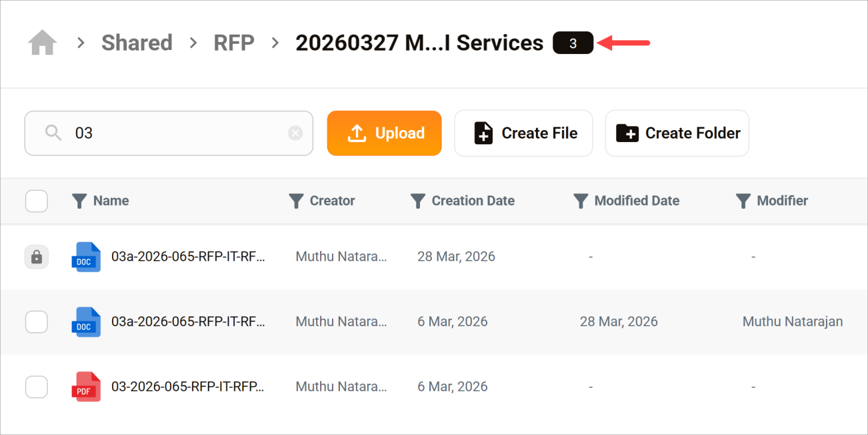Go to the Home breadcrumb icon
Image resolution: width=868 pixels, height=435 pixels.
[42, 43]
